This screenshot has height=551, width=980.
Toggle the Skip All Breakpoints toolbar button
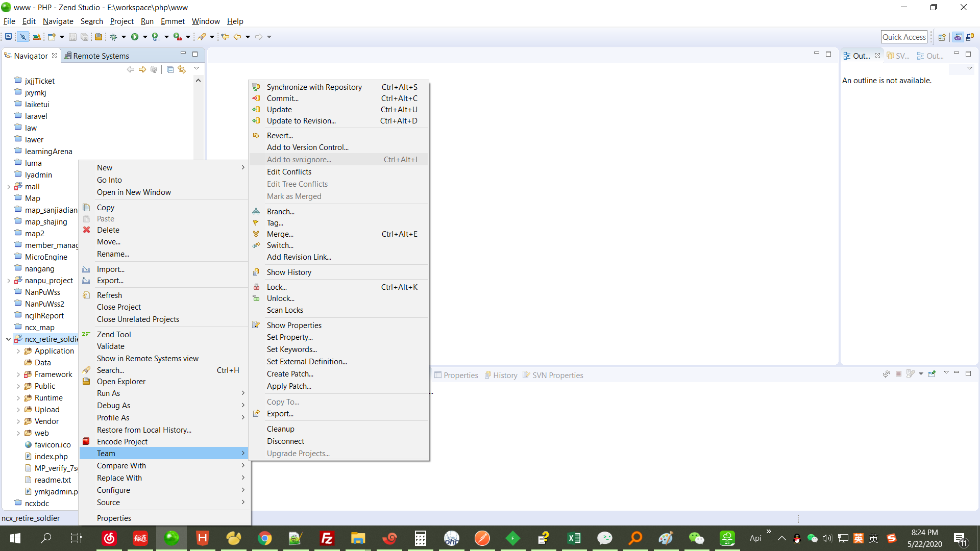(x=23, y=37)
